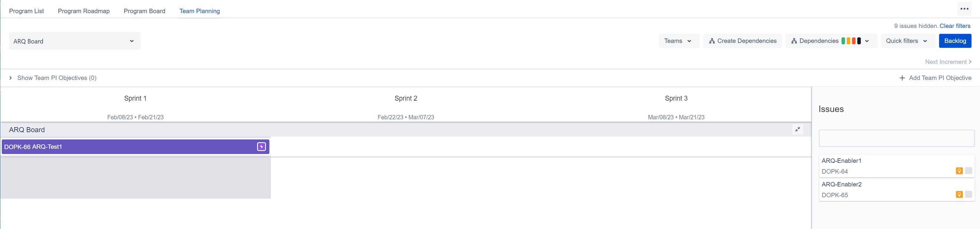
Task: Open the three-dot more options menu
Action: [x=964, y=9]
